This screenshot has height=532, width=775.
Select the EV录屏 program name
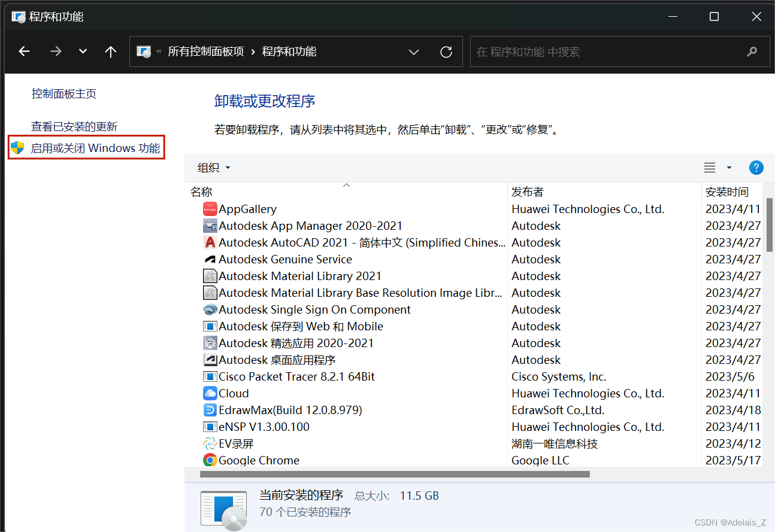tap(237, 443)
